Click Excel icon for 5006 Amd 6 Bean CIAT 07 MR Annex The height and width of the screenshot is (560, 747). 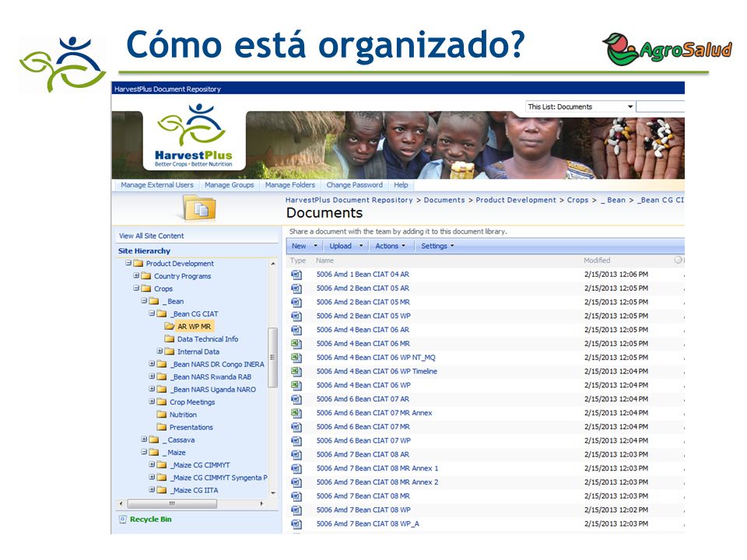[296, 413]
